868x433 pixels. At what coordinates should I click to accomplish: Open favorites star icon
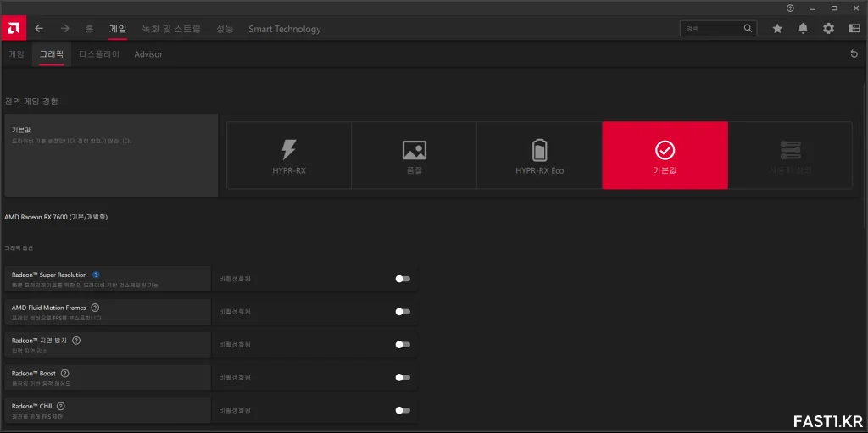pyautogui.click(x=778, y=28)
